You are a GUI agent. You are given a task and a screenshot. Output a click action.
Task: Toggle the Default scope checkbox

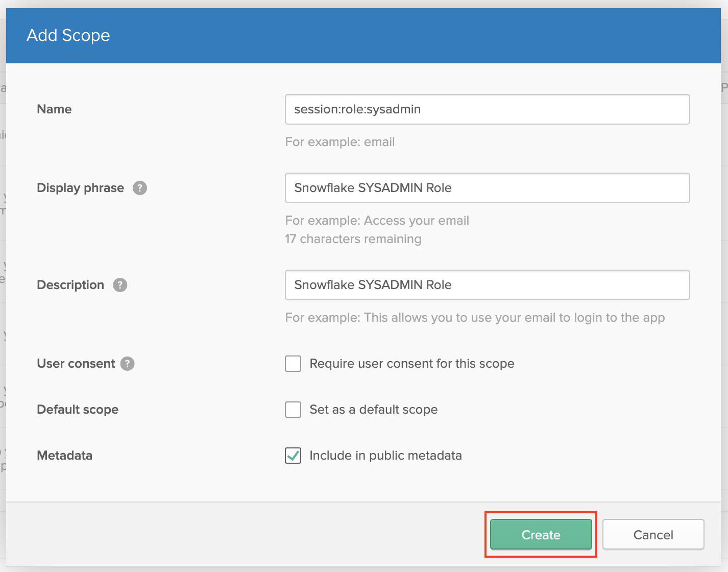(x=293, y=410)
